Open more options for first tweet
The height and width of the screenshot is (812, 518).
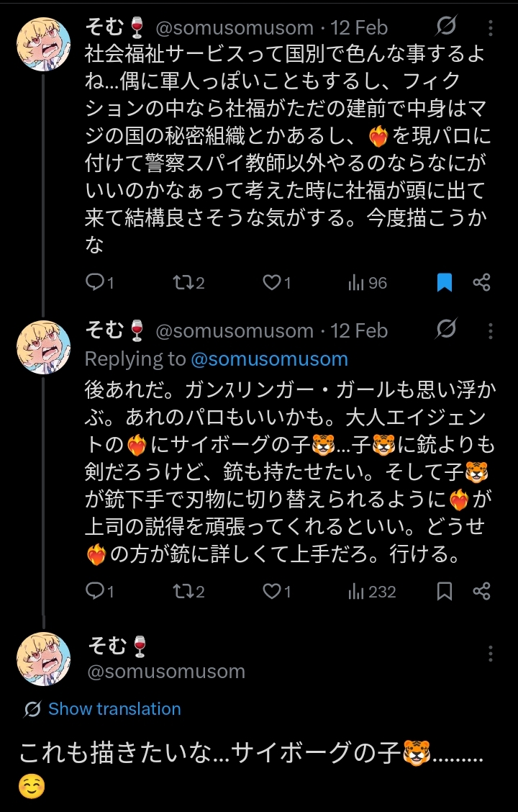[491, 28]
